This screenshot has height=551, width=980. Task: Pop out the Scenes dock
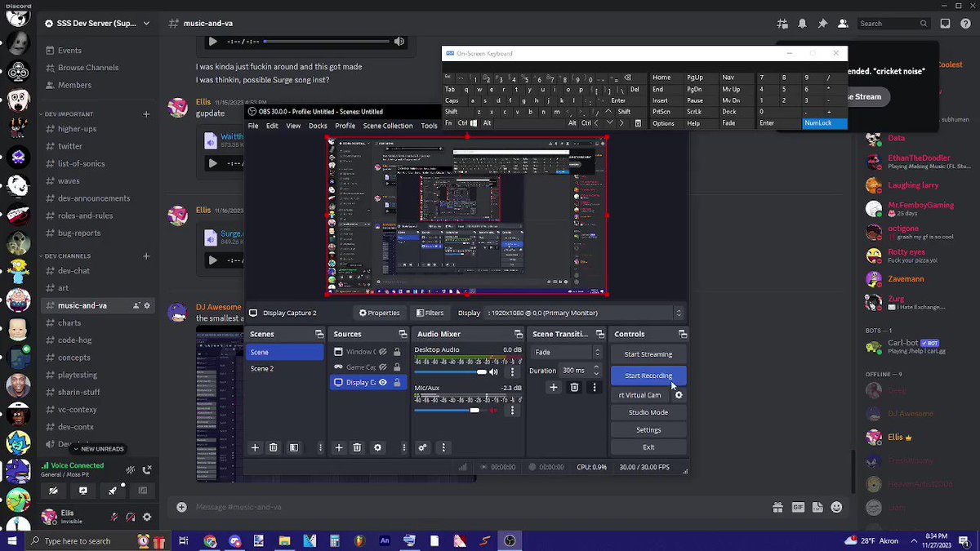point(318,334)
